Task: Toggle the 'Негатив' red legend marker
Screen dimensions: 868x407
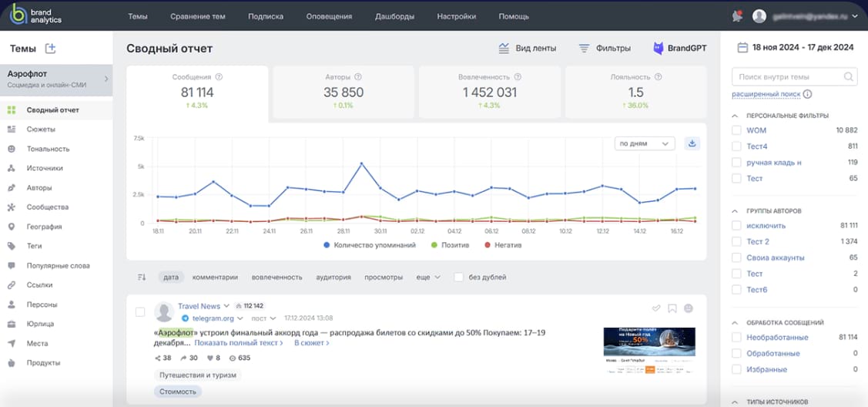Action: [x=488, y=245]
